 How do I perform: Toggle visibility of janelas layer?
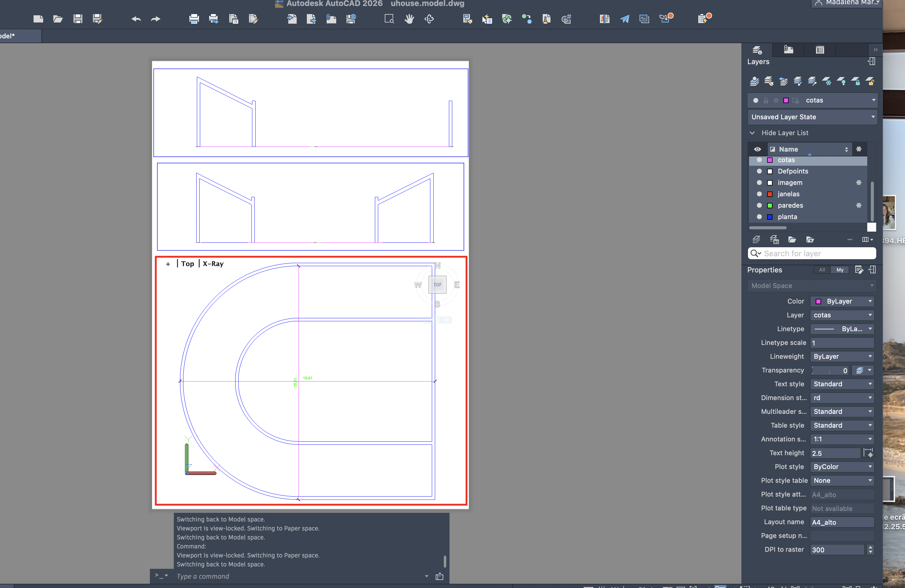coord(759,194)
